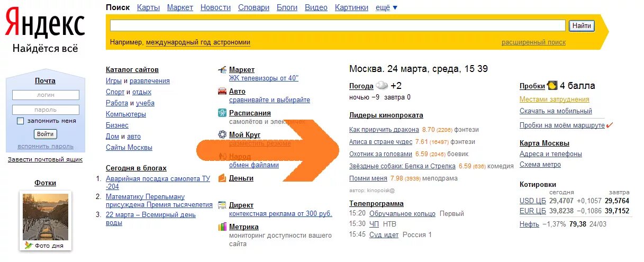Open the Фото дня thumbnail image

(x=45, y=216)
